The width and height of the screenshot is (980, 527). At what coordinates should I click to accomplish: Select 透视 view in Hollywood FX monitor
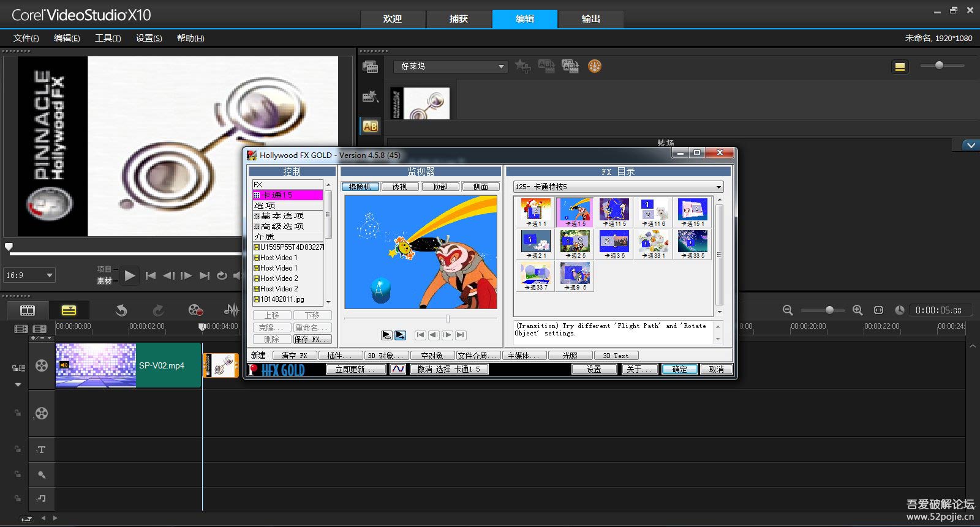400,187
